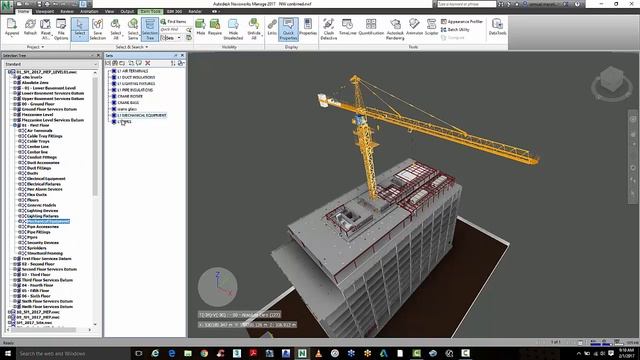The image size is (640, 360).
Task: Select Mechanical Equipment in Selection Tree
Action: [x=48, y=221]
